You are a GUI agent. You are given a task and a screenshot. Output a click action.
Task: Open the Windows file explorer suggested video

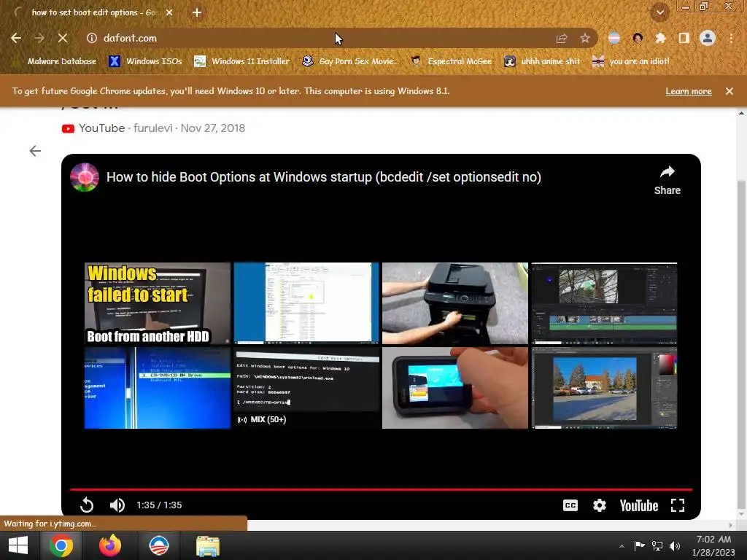tap(306, 303)
